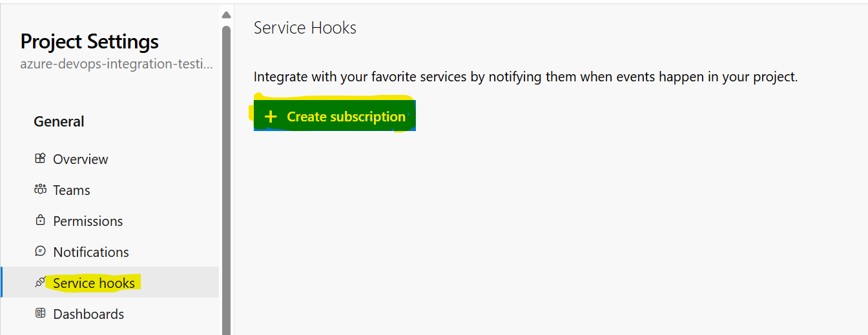Click the plus icon on Create subscription

[x=271, y=117]
